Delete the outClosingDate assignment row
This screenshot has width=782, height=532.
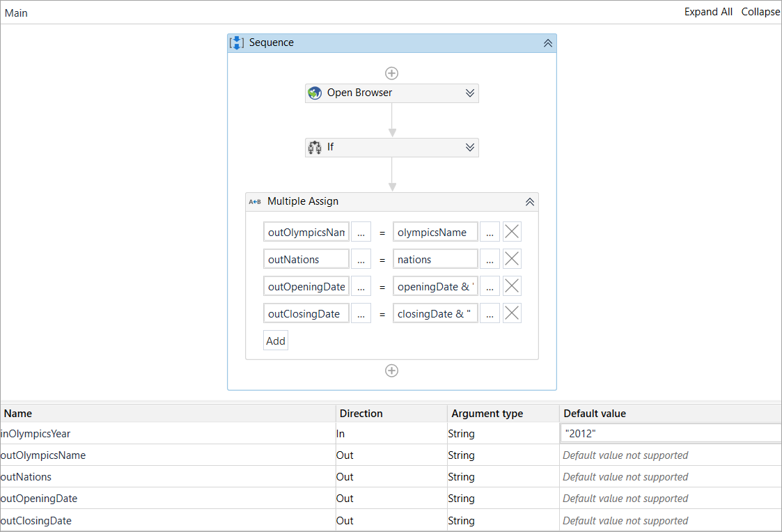[x=512, y=314]
